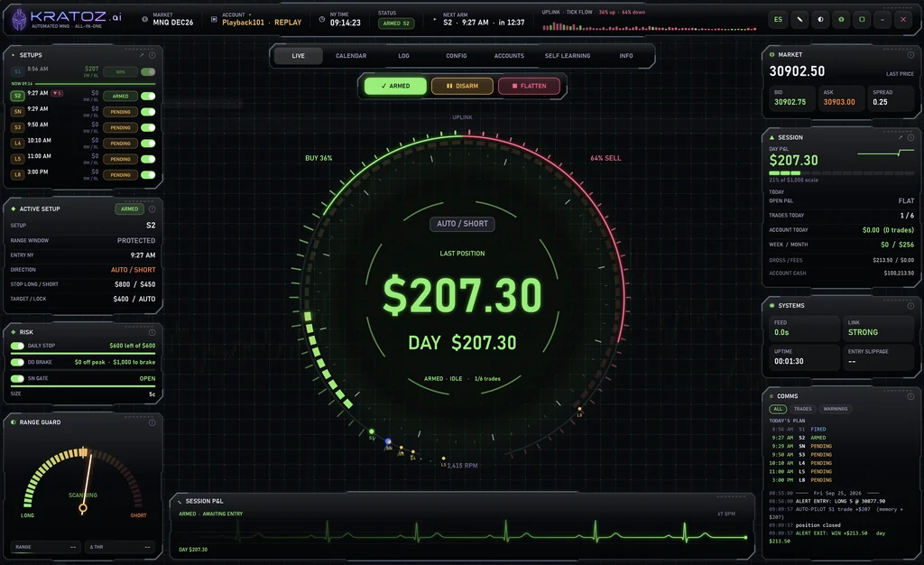Click the L8 marker on the circular dial
Screen dimensions: 924x565
pos(579,412)
